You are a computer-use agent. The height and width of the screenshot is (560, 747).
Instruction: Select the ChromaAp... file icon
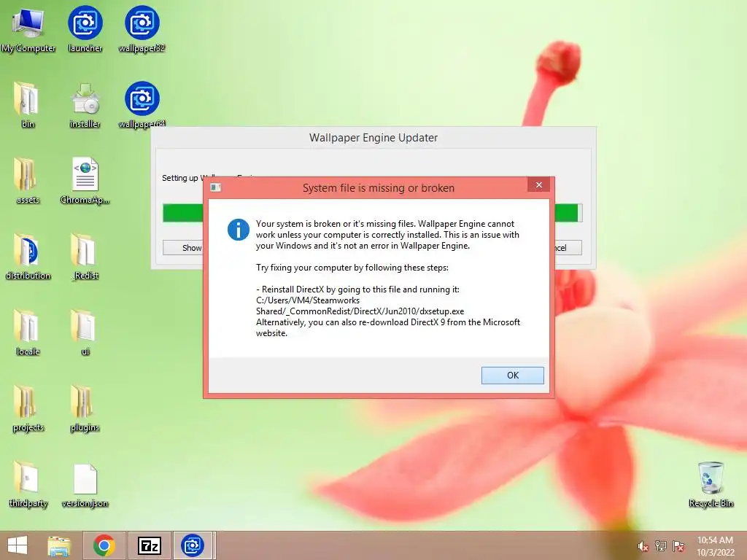point(85,181)
